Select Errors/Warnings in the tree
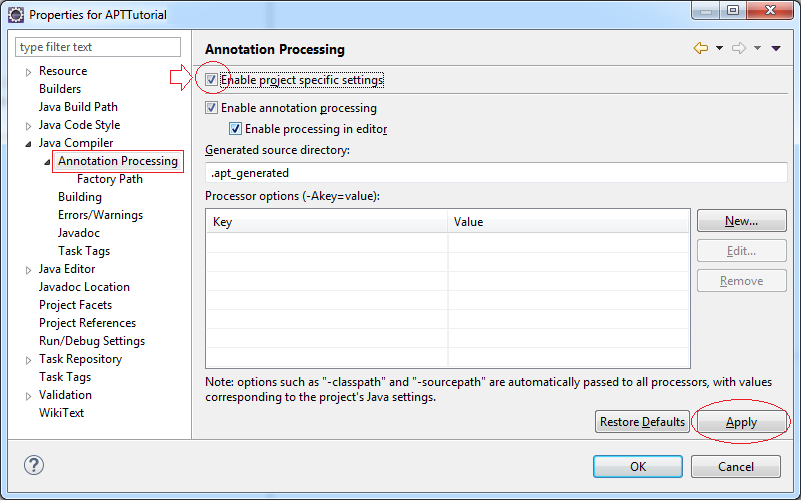 click(100, 215)
